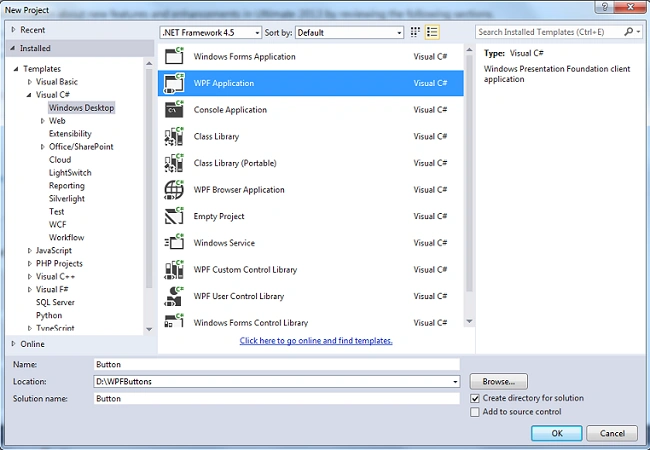Viewport: 650px width, 450px height.
Task: Select the SQL Server node
Action: pos(55,302)
